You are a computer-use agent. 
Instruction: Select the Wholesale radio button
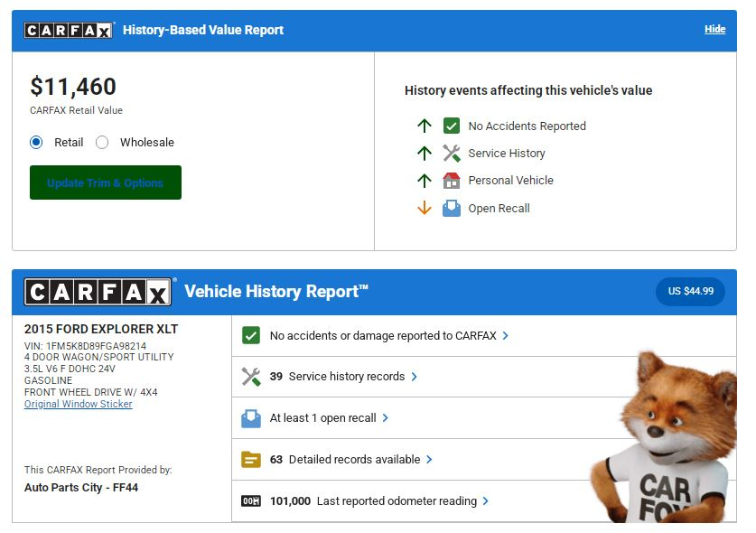[102, 143]
